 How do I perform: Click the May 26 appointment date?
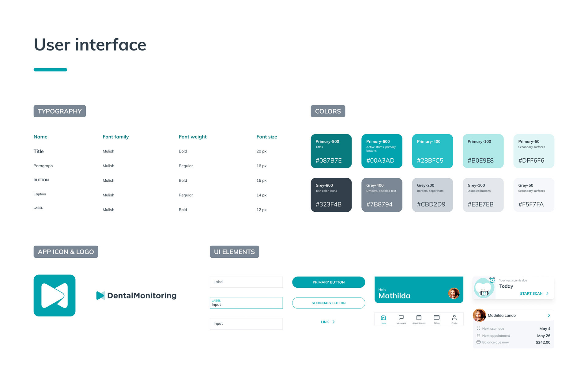point(544,336)
